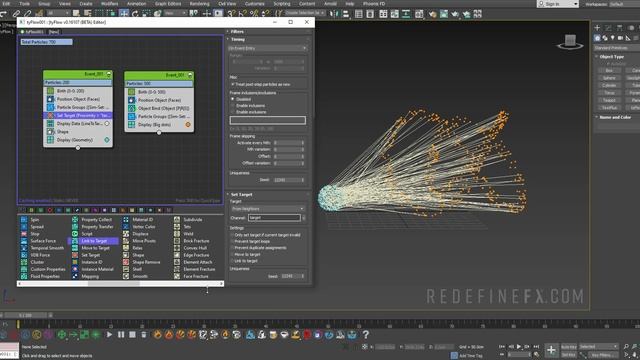Enable the Link to target checkbox in Settings
The width and height of the screenshot is (640, 360).
tap(233, 261)
